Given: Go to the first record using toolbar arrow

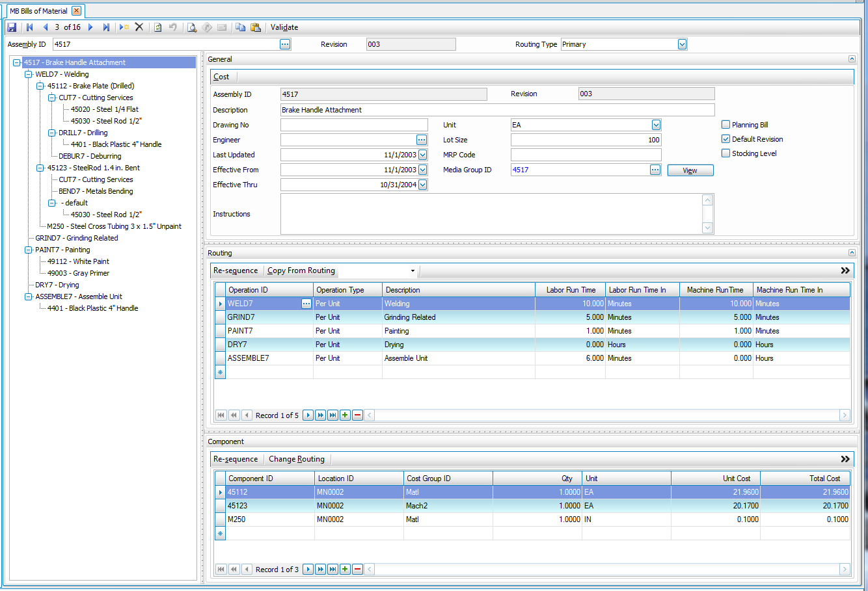Looking at the screenshot, I should coord(29,27).
